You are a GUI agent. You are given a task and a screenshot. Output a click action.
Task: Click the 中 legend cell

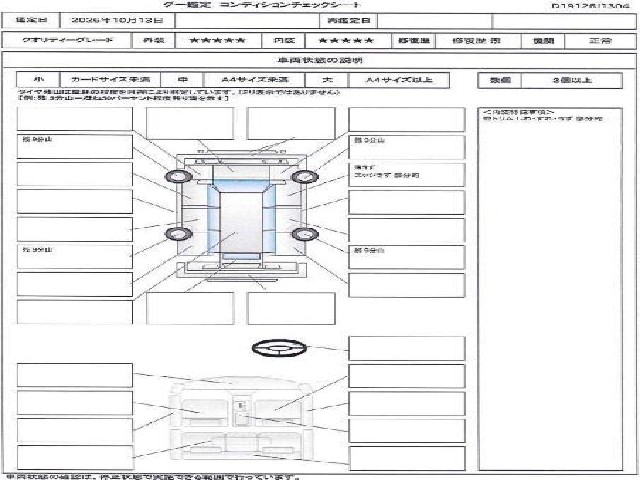182,80
